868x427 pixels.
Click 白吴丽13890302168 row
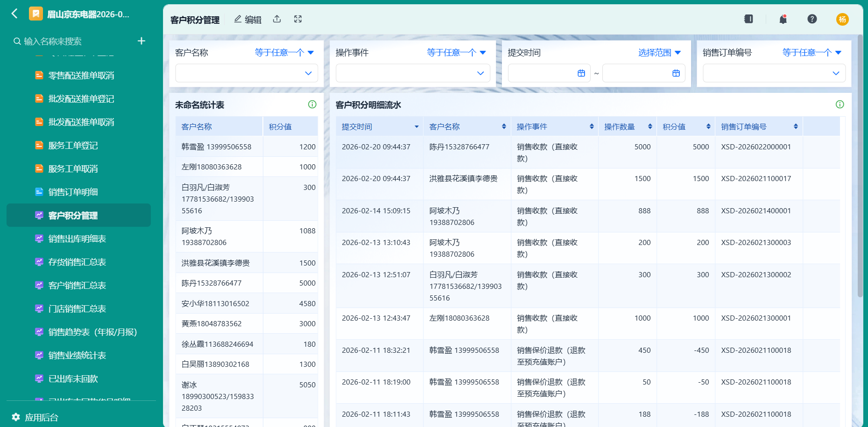pos(247,364)
